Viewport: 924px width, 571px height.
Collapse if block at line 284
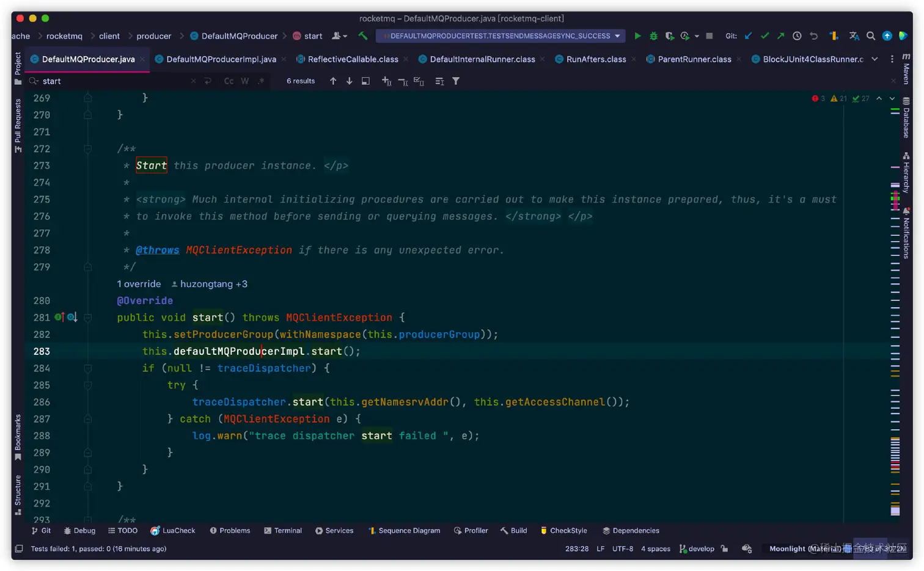tap(87, 368)
